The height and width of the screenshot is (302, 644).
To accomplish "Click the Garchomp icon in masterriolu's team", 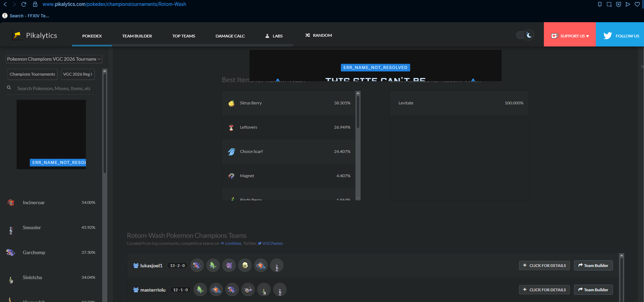I will click(x=232, y=290).
